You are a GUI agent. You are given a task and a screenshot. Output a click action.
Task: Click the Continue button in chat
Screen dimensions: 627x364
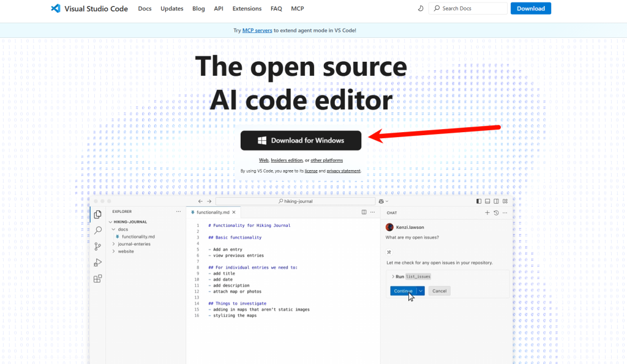(403, 291)
